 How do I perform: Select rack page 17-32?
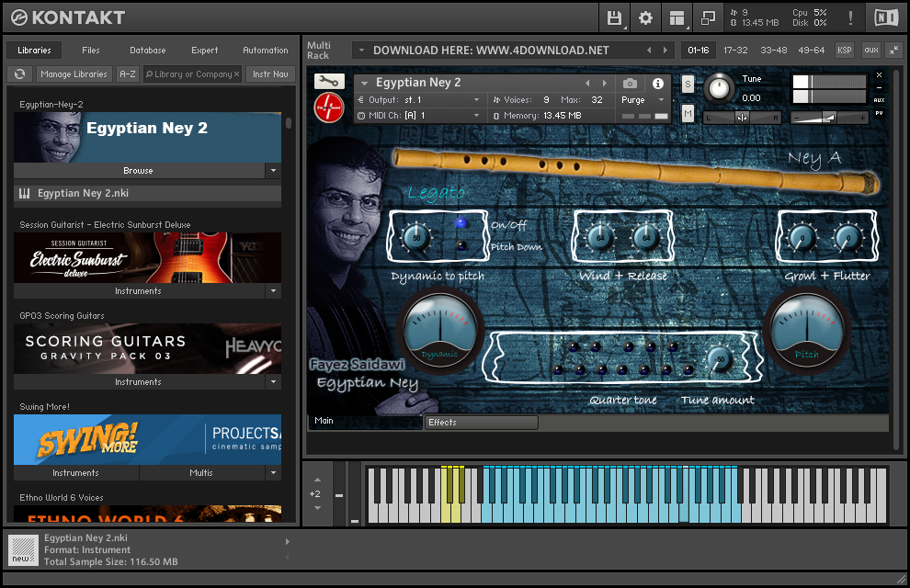point(735,51)
